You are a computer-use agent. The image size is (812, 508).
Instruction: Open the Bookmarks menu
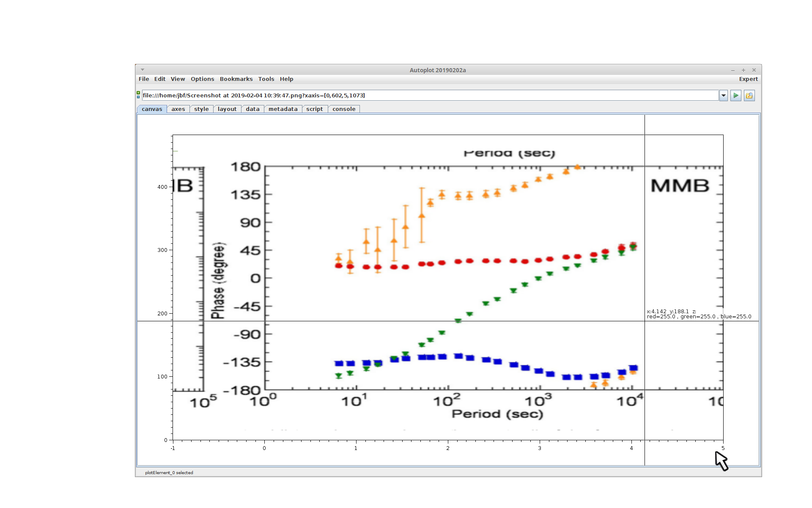pos(236,79)
